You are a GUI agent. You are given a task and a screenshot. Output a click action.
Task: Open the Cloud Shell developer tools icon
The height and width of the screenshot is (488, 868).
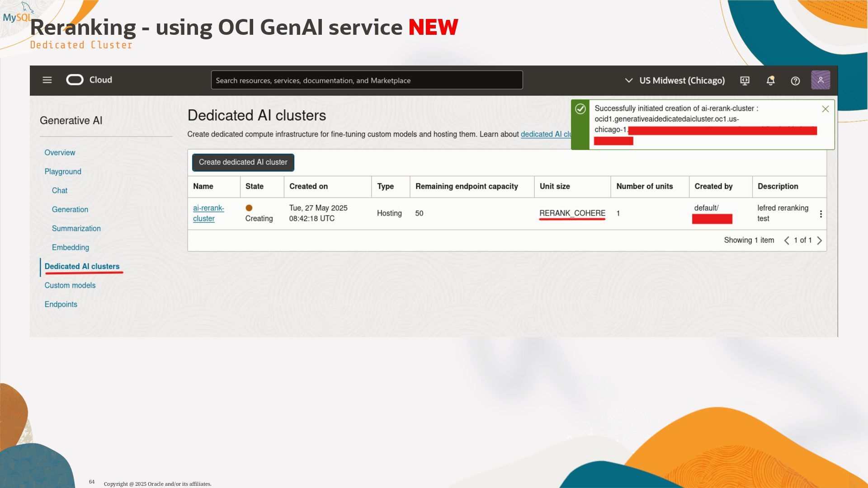745,80
